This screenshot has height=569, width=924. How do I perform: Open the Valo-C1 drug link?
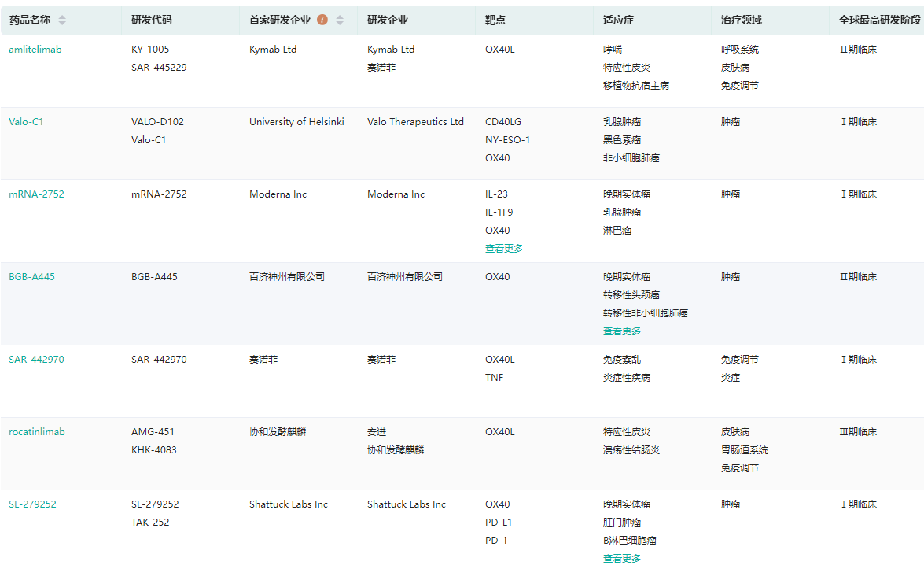[x=26, y=122]
